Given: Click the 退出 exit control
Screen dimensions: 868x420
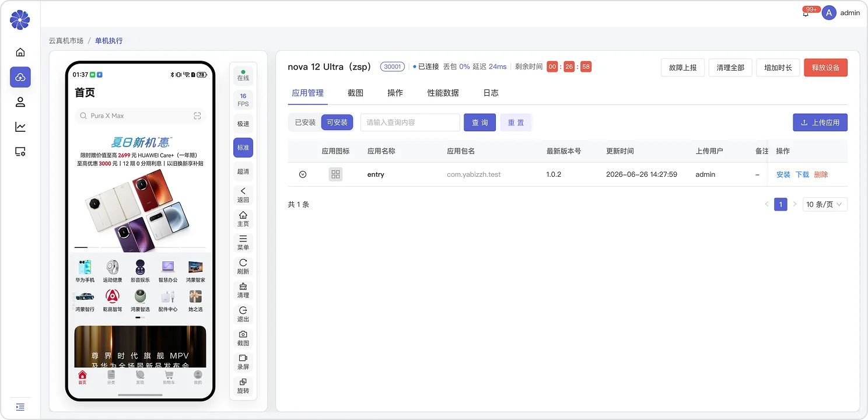Looking at the screenshot, I should pos(243,314).
